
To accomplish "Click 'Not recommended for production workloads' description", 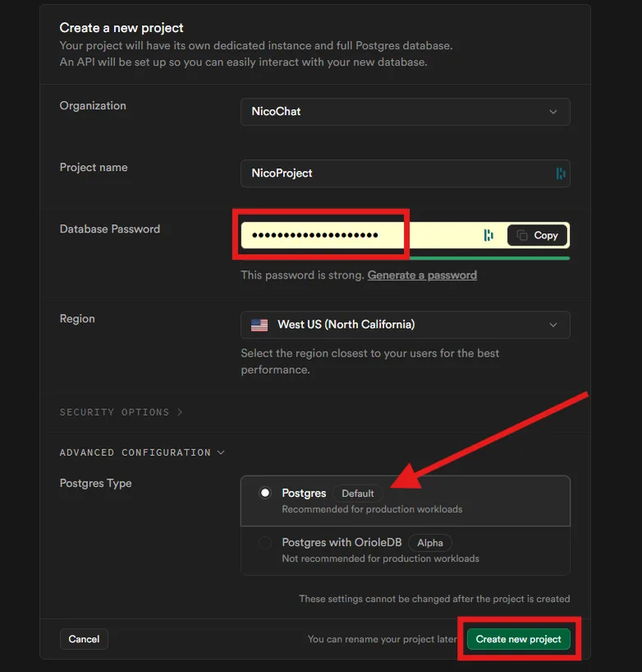I will 380,559.
